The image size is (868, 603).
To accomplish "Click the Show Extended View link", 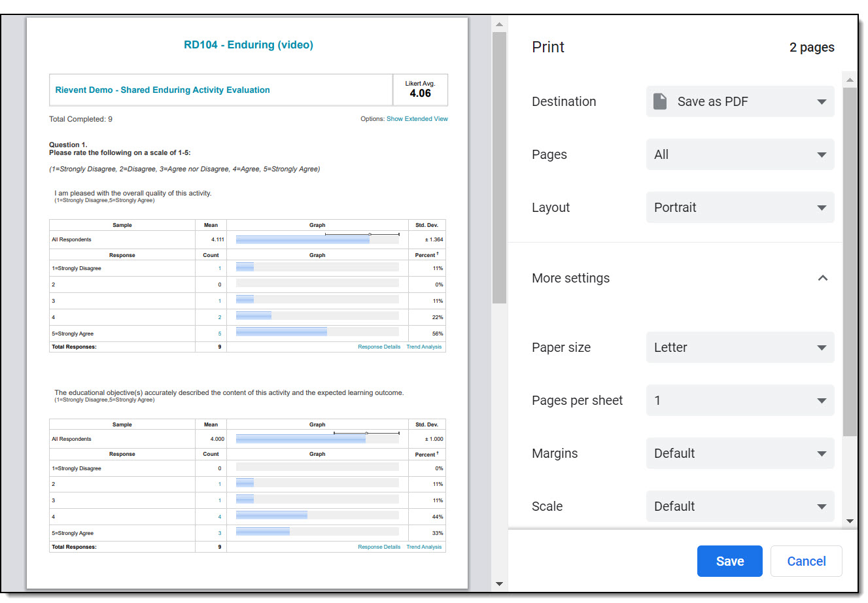I will coord(417,119).
